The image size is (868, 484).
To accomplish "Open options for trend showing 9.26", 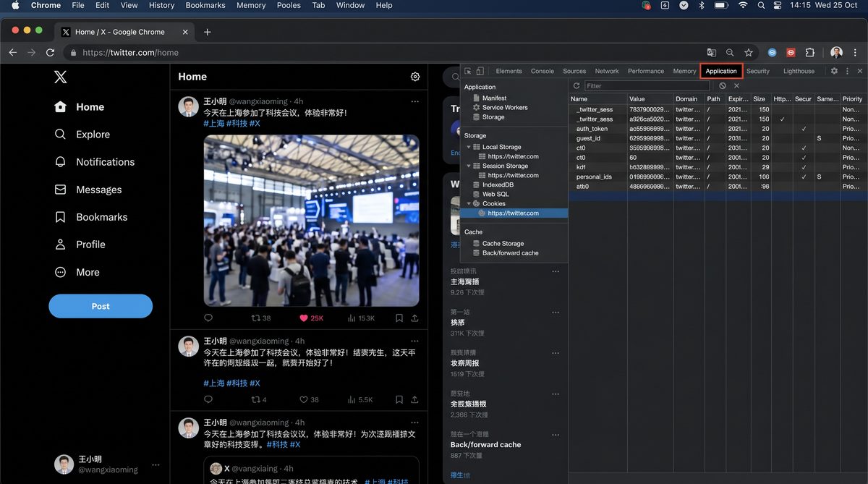I will (x=556, y=271).
